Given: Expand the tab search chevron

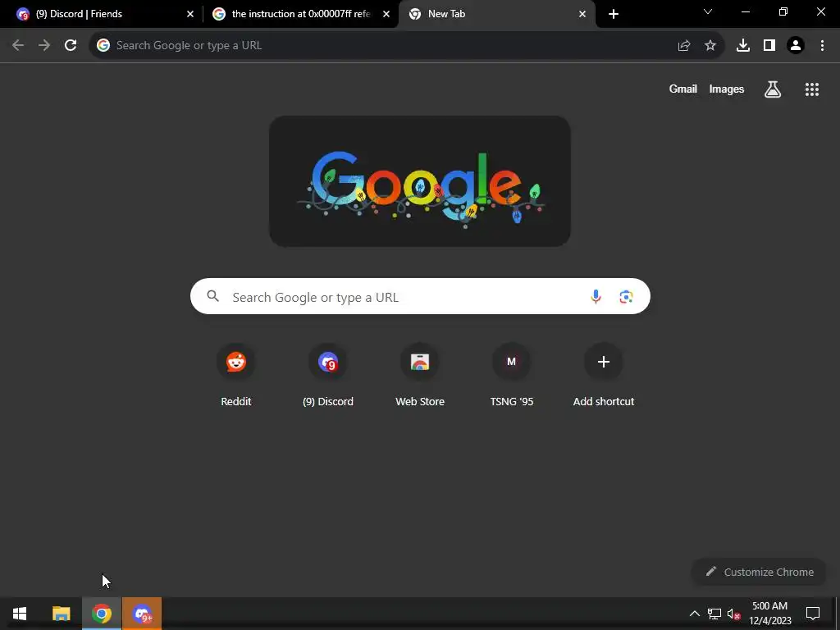Looking at the screenshot, I should click(x=708, y=11).
